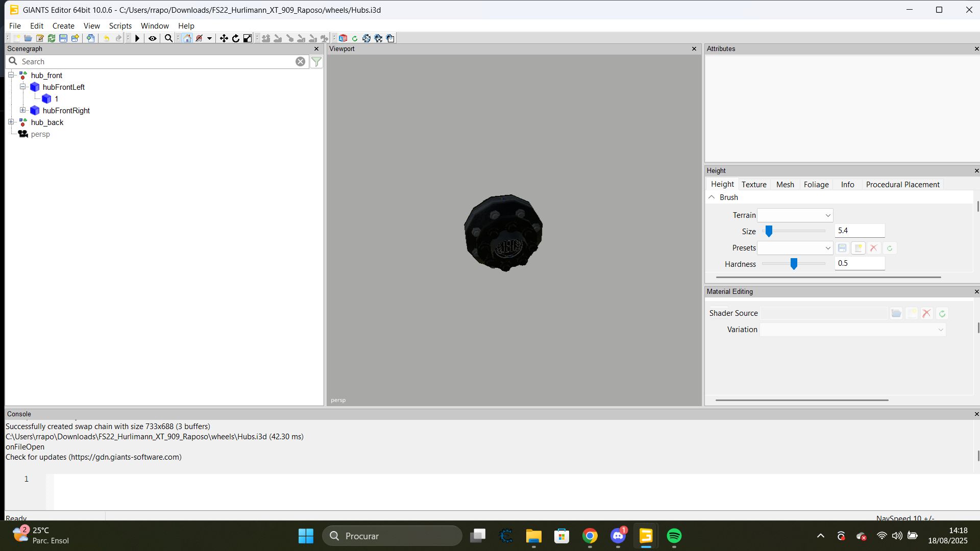Select the Scale tool
Viewport: 980px width, 551px height.
[x=248, y=38]
